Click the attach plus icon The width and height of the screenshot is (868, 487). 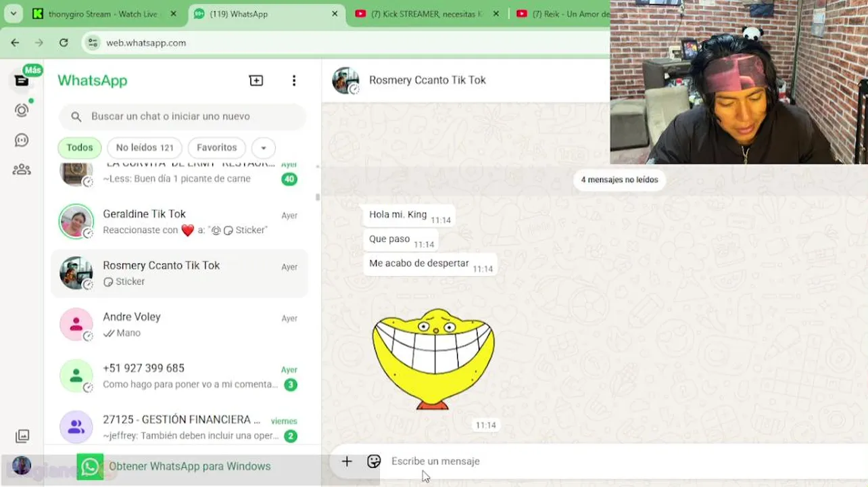coord(347,461)
